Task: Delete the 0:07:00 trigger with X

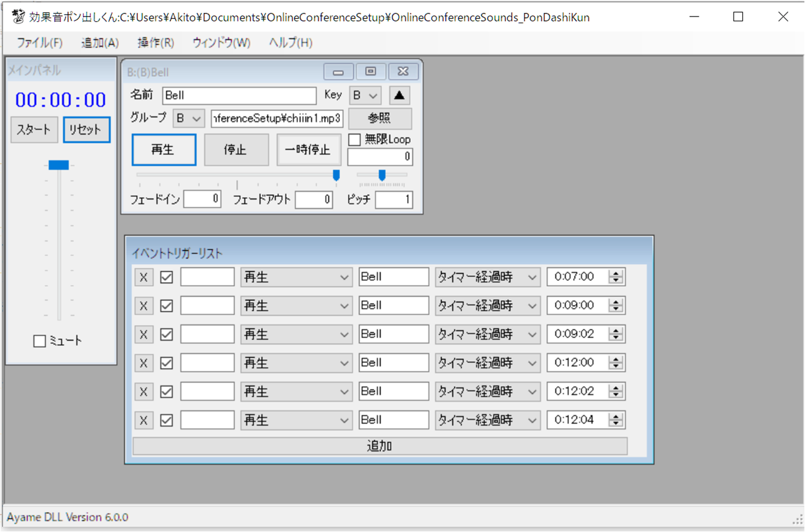Action: click(x=144, y=277)
